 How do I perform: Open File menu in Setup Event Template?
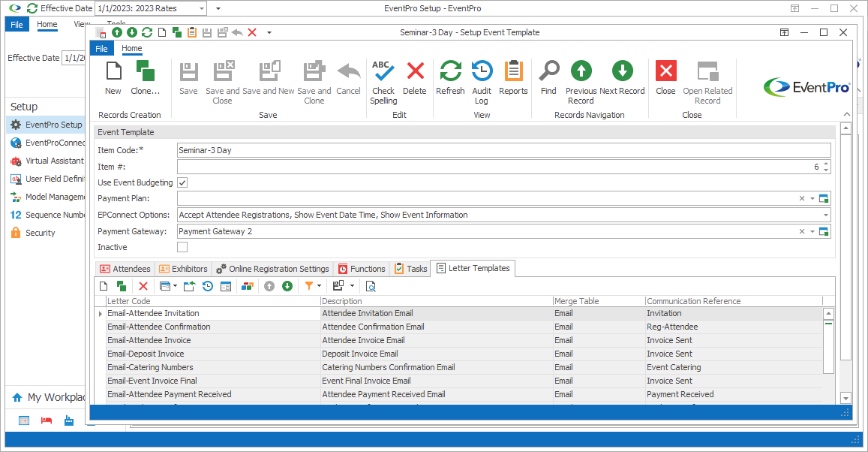pos(102,49)
